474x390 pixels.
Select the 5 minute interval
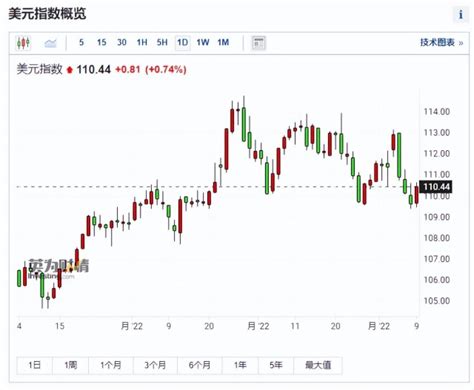tap(81, 42)
